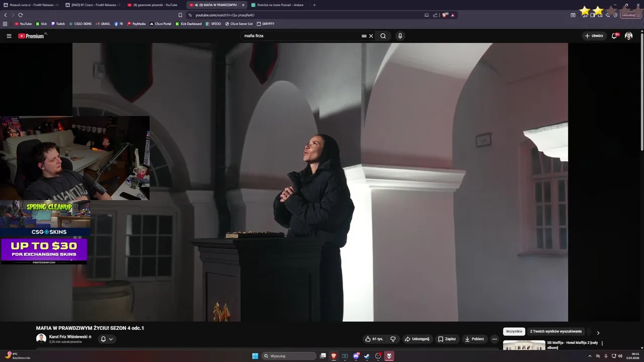The width and height of the screenshot is (644, 362).
Task: Reload the current page
Action: coord(21,15)
